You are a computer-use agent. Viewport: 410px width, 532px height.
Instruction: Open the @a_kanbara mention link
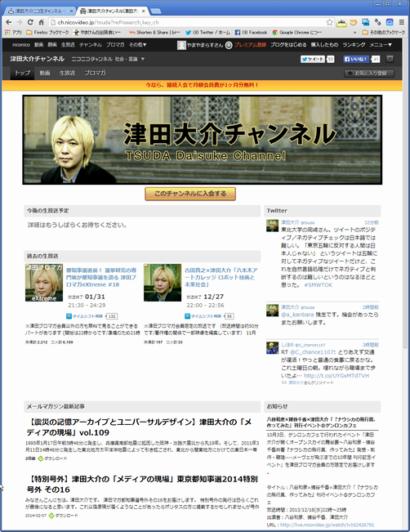coord(297,315)
